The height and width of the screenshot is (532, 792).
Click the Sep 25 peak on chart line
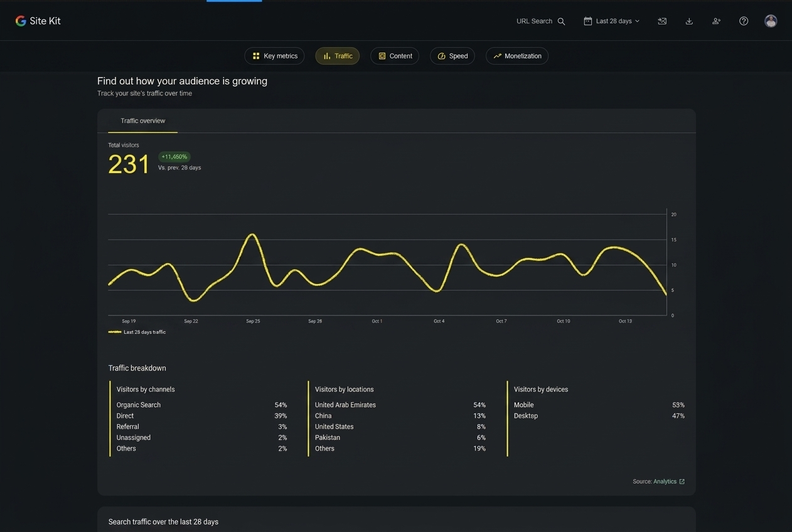pos(253,235)
